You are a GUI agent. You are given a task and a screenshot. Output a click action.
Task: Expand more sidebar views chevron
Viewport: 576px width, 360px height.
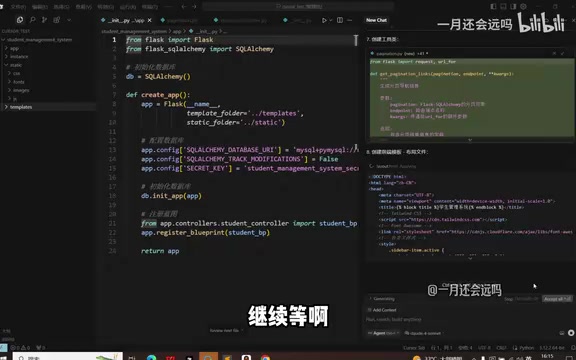click(x=69, y=20)
